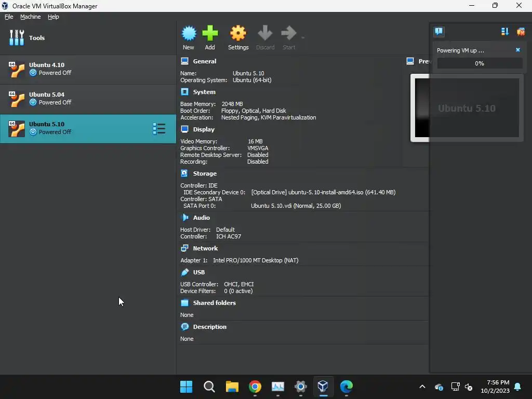Click Intel PRO/1000 MT Desktop adapter text

tap(256, 261)
